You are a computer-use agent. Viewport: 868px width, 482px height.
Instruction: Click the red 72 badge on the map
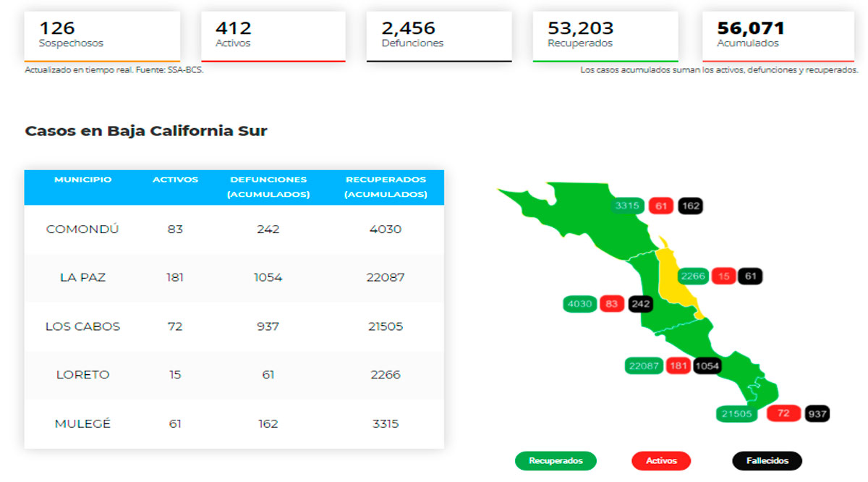click(783, 414)
